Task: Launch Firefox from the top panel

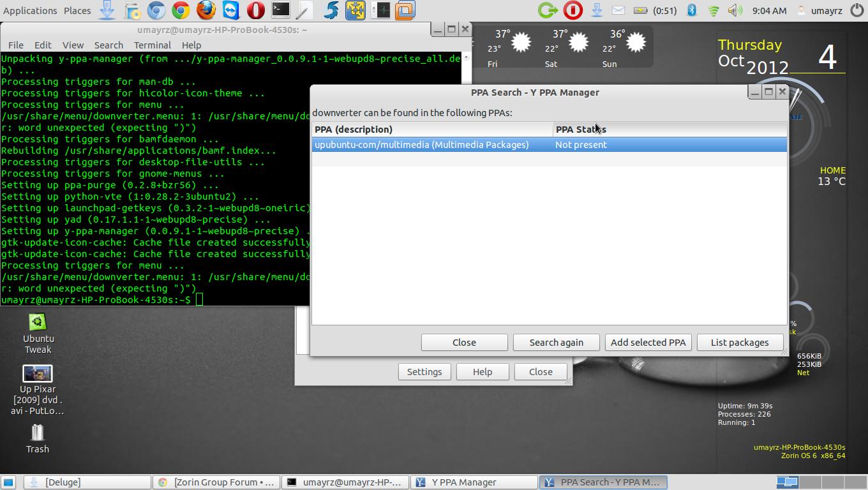Action: point(206,10)
